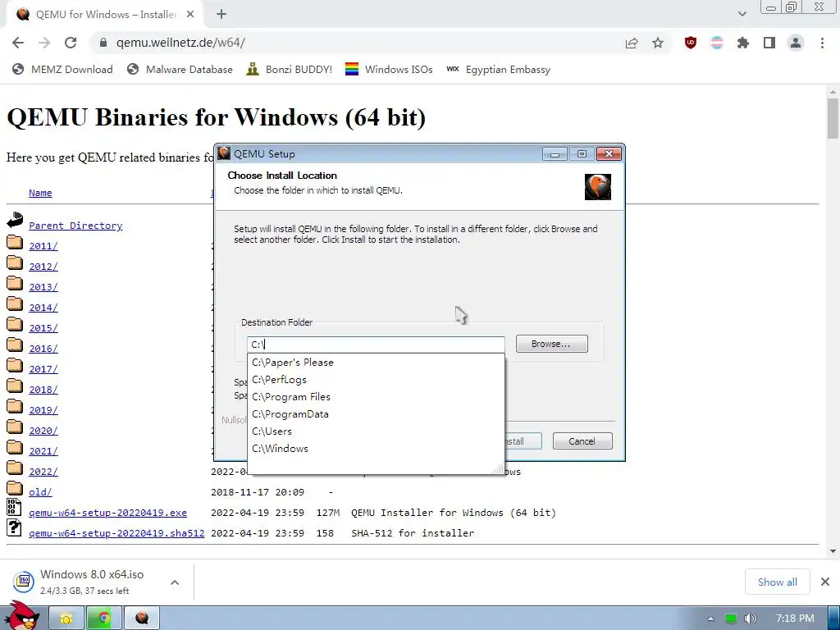Open Chrome's three-dot menu
The image size is (840, 630).
click(x=822, y=43)
